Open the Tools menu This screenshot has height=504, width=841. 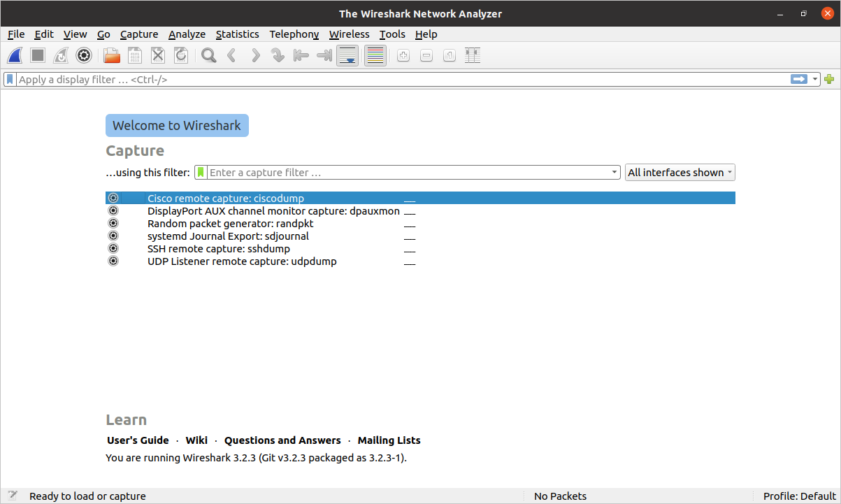(x=392, y=34)
